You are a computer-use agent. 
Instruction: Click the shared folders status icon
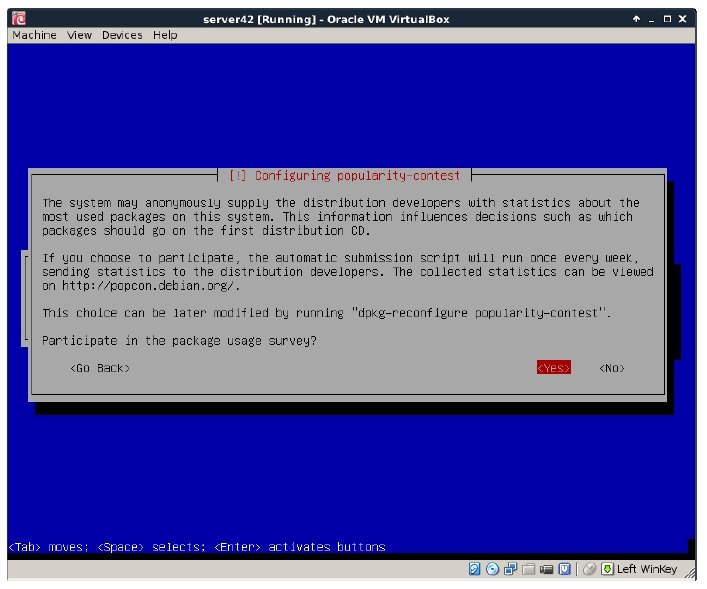(x=528, y=569)
